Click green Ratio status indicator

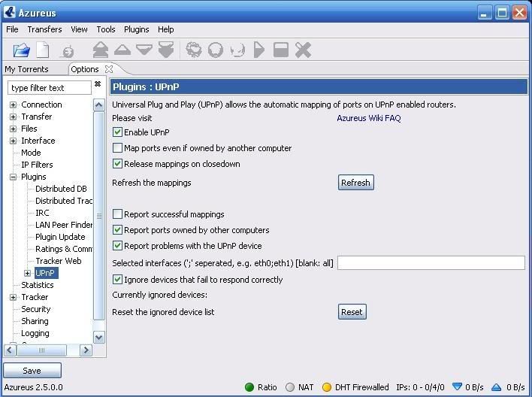pyautogui.click(x=249, y=387)
